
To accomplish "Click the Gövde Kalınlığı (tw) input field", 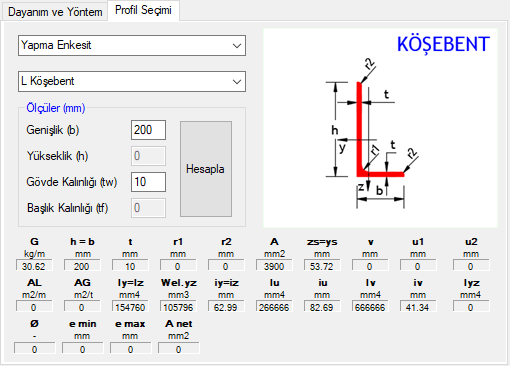I will 148,182.
